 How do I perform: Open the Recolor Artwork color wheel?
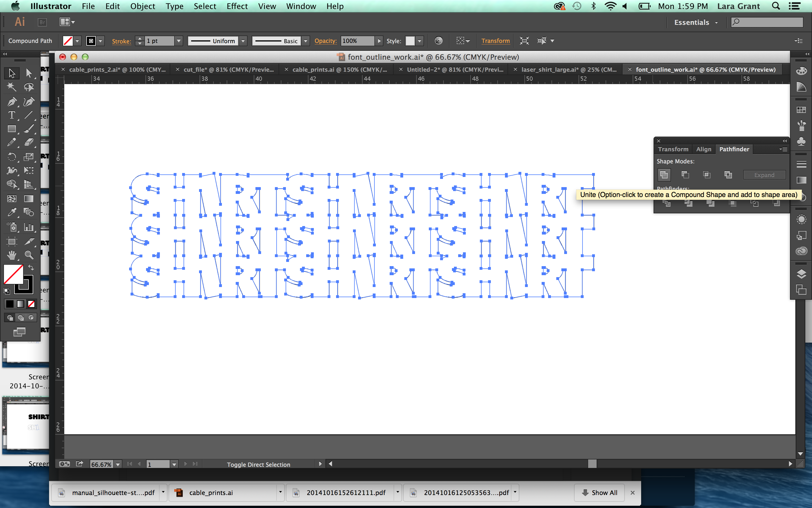click(x=438, y=41)
